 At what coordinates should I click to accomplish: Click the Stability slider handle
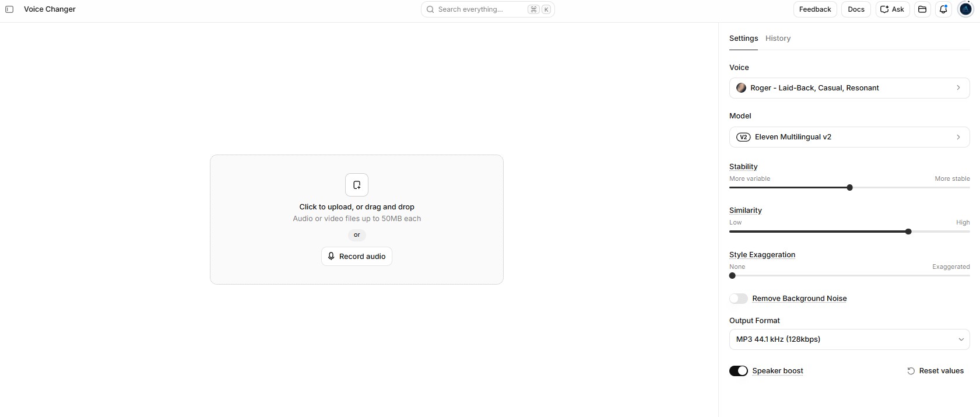[x=849, y=188]
